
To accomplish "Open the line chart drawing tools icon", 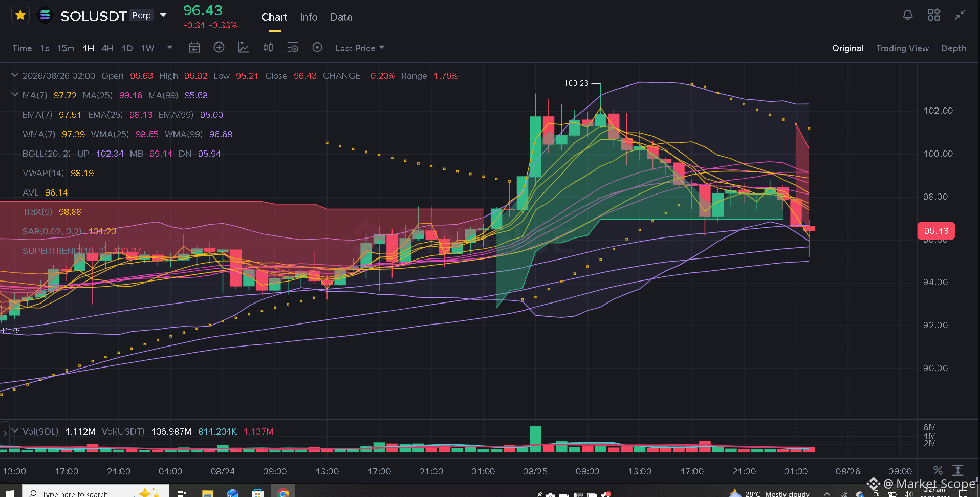I will tap(243, 48).
